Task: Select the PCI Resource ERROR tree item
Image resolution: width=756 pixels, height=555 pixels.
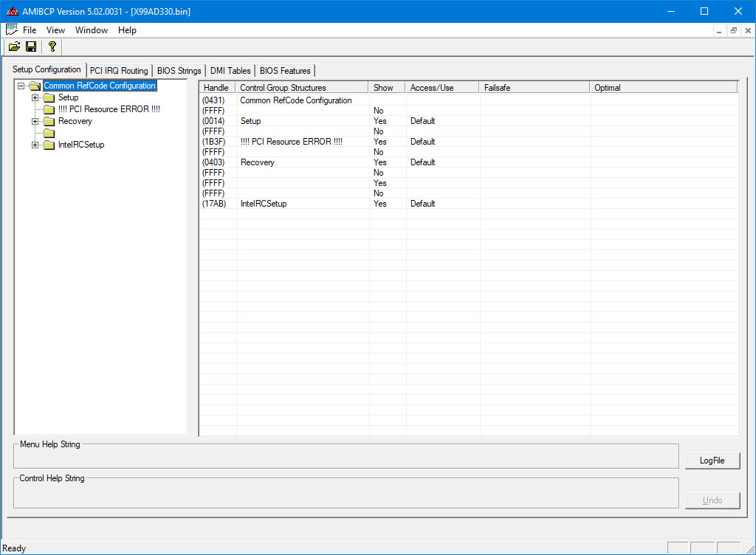Action: click(x=109, y=109)
